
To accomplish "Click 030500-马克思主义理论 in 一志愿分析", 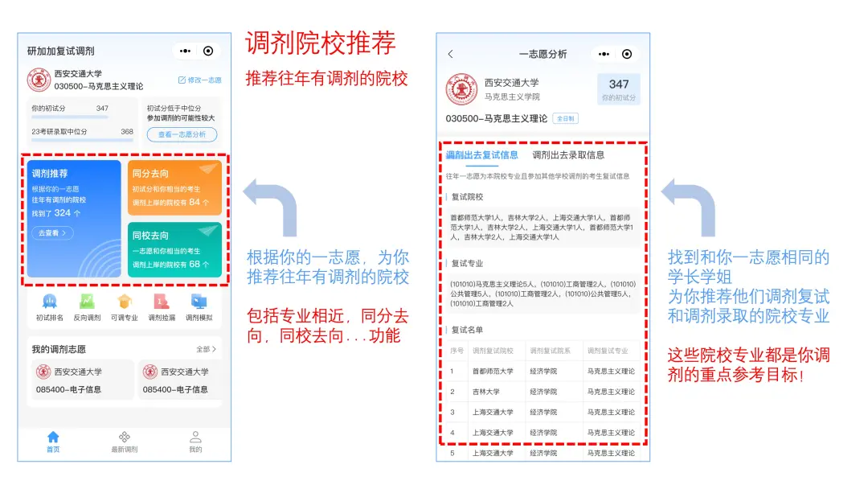I will (497, 118).
